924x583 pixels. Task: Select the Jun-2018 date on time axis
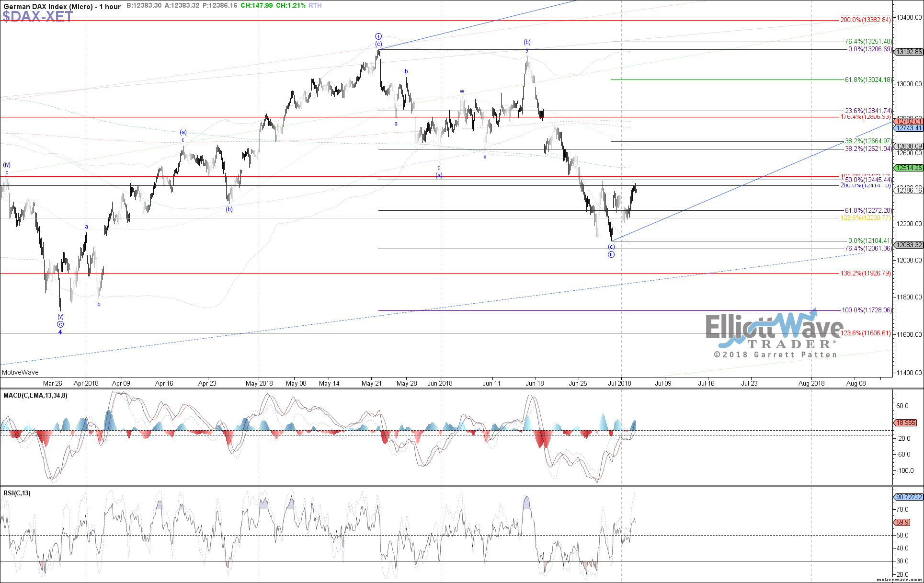[440, 383]
